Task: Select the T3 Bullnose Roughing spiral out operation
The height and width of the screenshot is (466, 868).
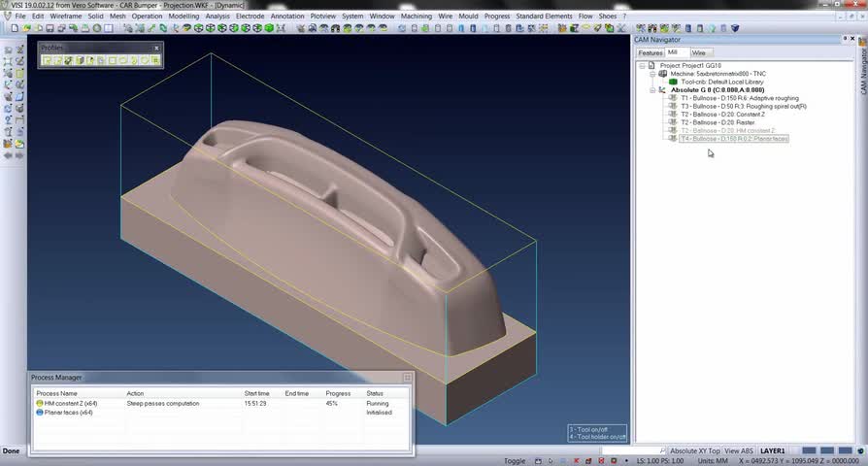Action: tap(744, 106)
